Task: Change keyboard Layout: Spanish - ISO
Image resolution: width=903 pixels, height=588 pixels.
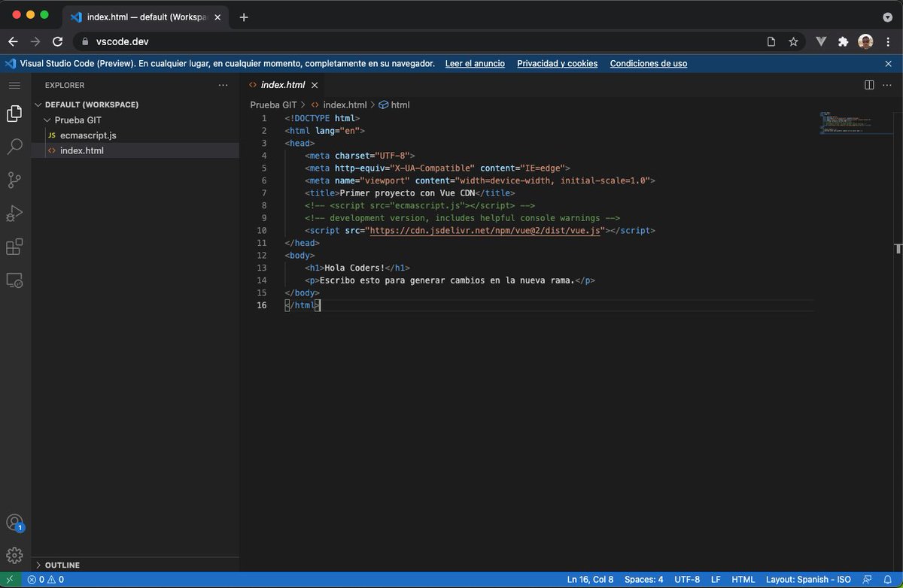Action: pos(809,580)
